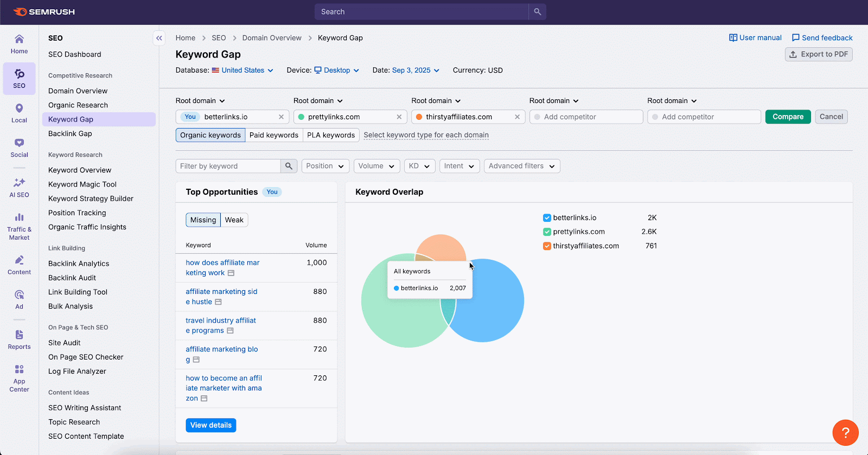
Task: Click the Filter by keyword field
Action: (228, 166)
